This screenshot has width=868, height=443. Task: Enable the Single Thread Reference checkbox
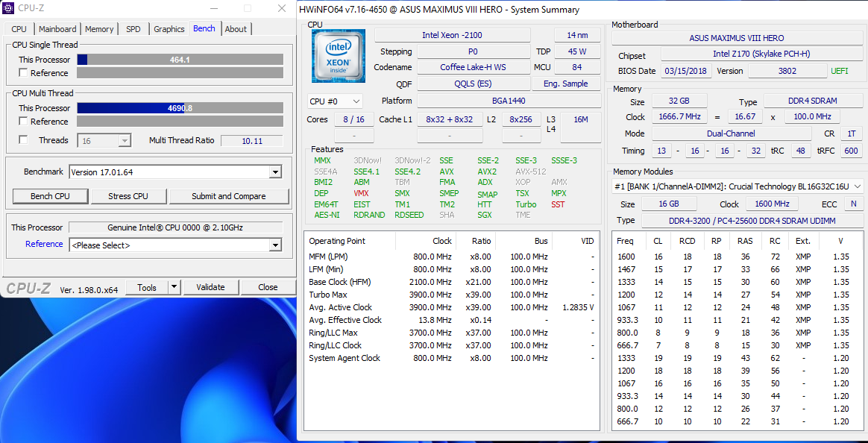click(23, 72)
